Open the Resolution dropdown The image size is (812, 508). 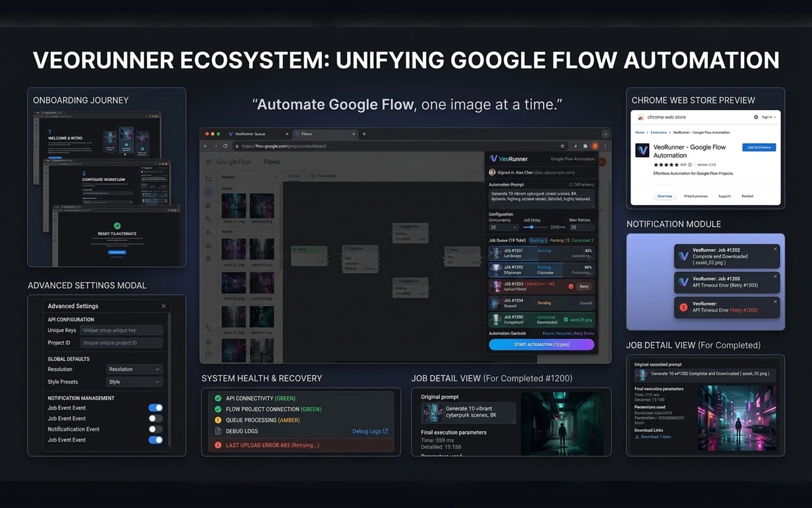pyautogui.click(x=134, y=369)
